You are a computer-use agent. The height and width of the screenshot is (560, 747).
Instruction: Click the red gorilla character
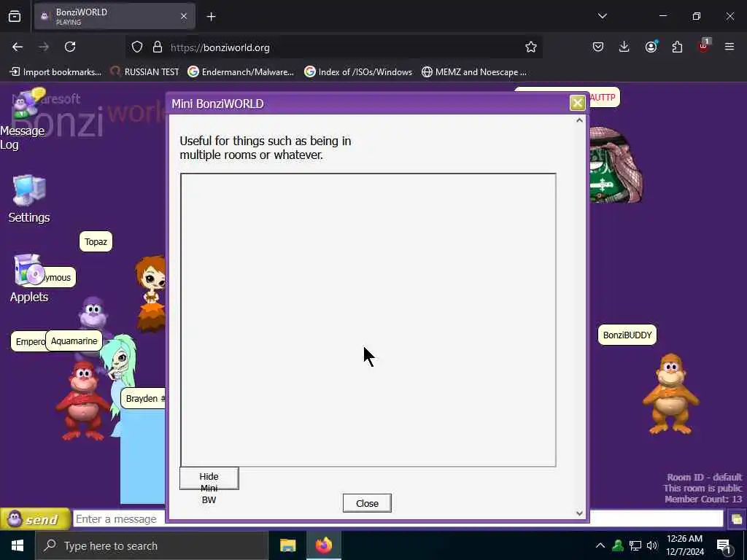[83, 401]
